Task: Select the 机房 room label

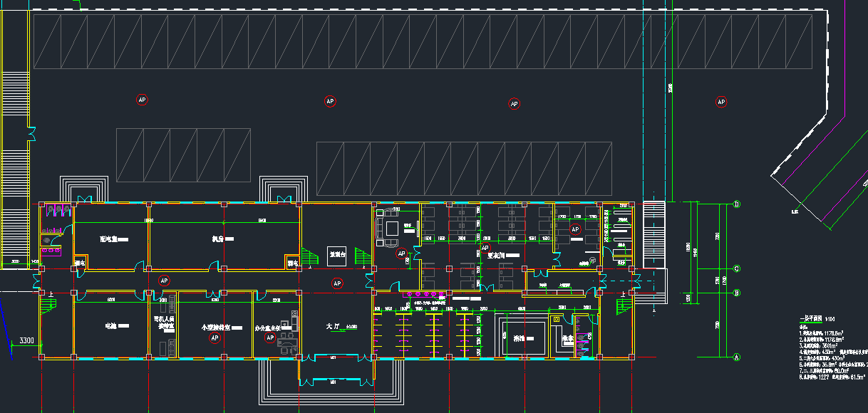Action: click(x=218, y=240)
